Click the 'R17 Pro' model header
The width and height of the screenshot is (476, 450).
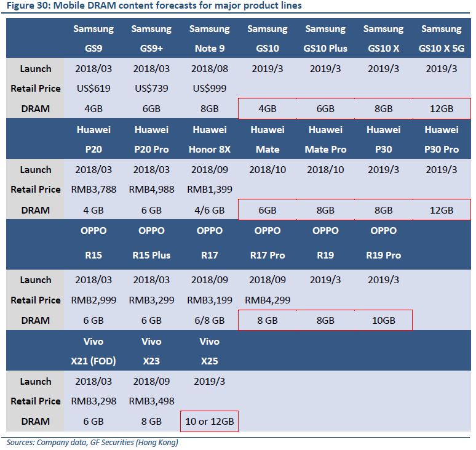268,255
